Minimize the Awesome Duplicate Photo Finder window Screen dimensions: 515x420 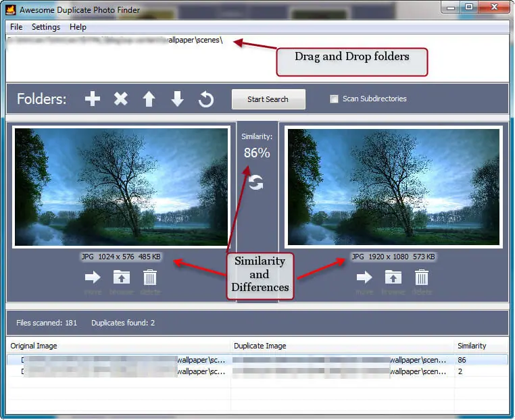coord(451,7)
